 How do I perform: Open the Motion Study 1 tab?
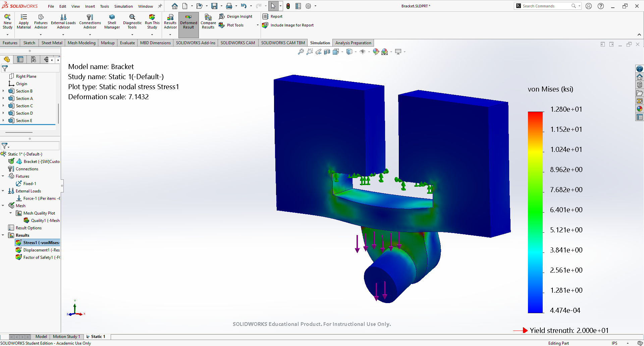coord(66,337)
